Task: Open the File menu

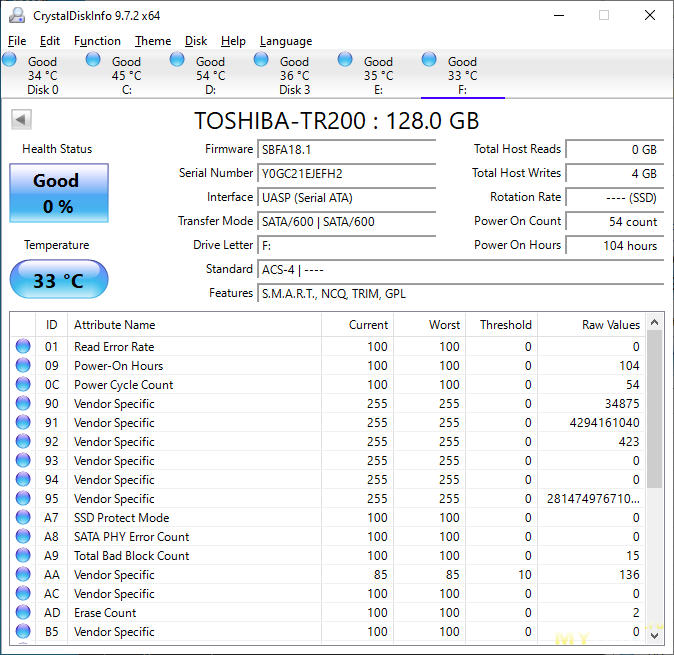Action: [x=17, y=41]
